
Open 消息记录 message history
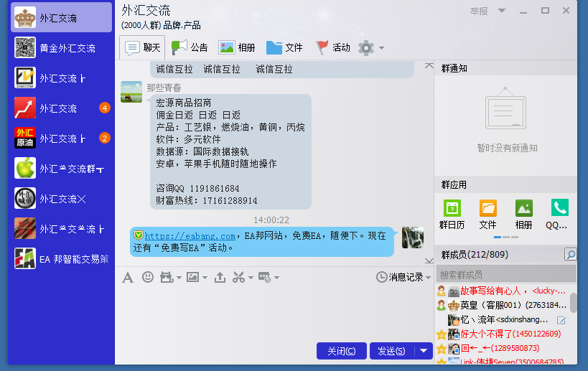click(400, 277)
